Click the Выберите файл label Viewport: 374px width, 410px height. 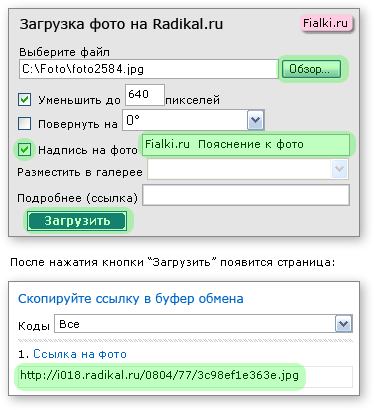coord(64,52)
